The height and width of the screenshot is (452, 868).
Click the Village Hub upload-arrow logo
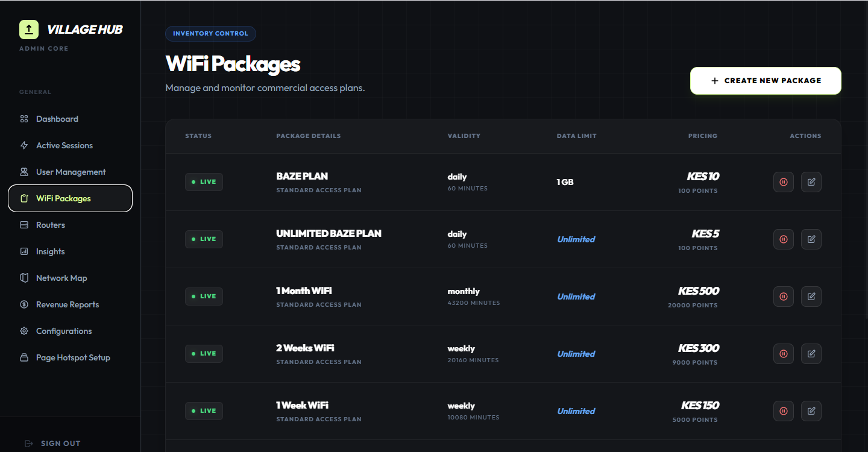[28, 28]
